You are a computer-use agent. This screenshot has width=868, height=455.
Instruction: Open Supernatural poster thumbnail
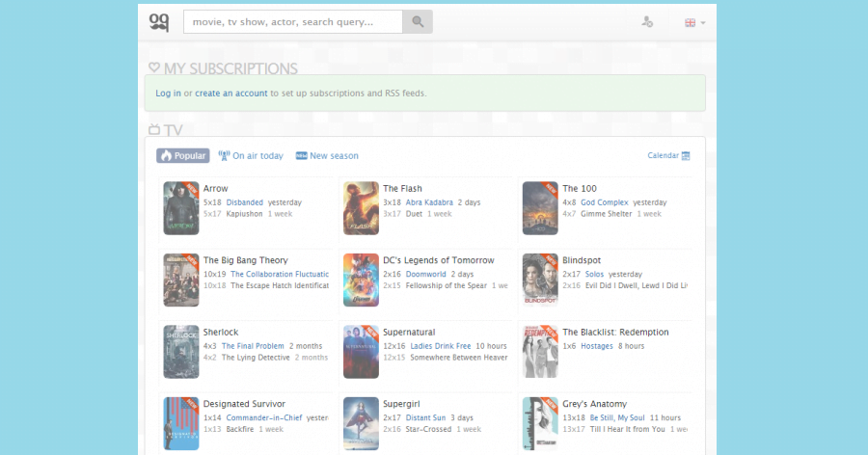pos(361,352)
